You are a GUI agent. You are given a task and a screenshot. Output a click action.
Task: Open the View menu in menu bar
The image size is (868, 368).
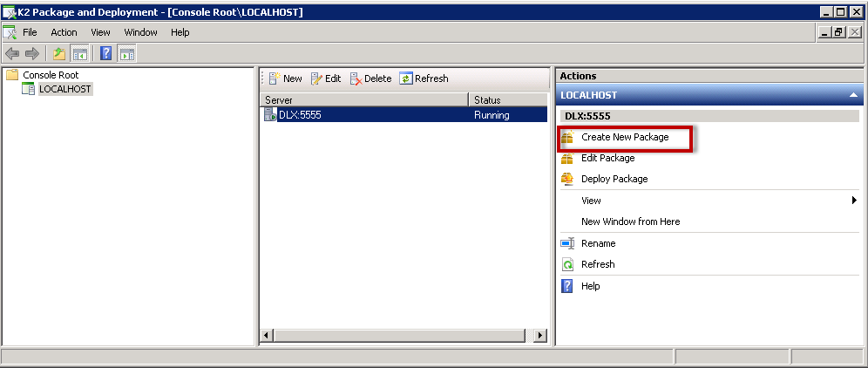tap(101, 32)
